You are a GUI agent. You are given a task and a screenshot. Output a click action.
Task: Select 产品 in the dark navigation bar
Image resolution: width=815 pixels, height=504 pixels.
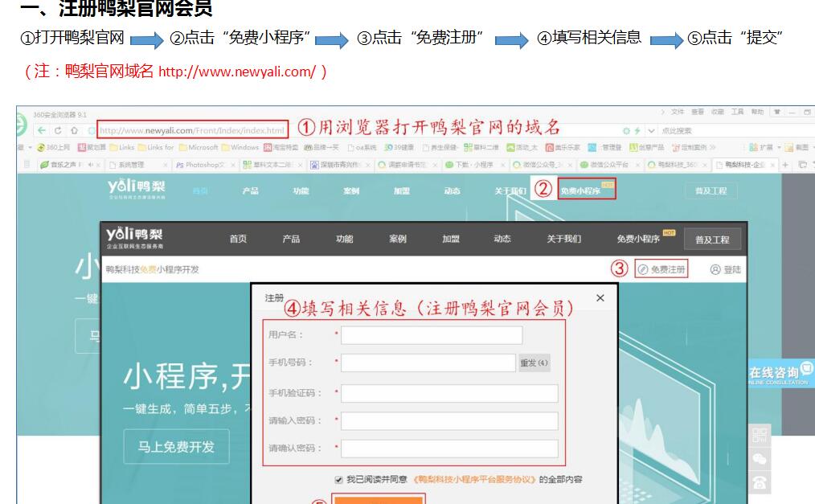pyautogui.click(x=291, y=239)
